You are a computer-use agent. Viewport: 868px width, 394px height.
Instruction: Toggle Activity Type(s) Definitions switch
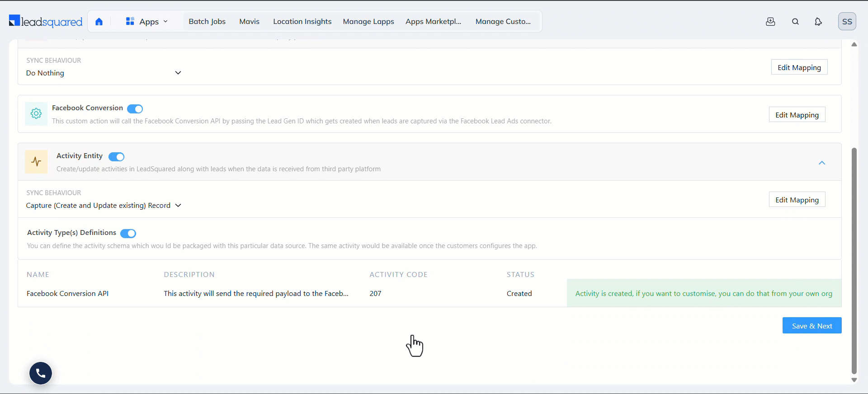point(128,233)
